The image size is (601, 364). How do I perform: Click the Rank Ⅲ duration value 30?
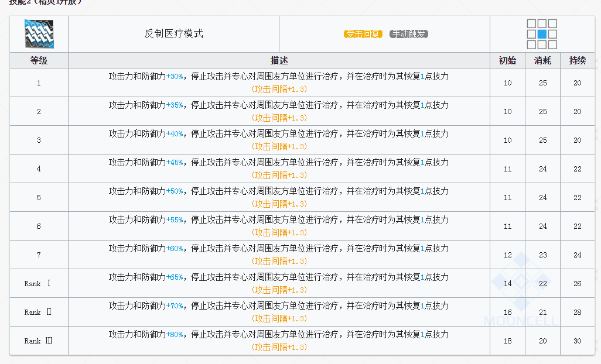click(x=577, y=341)
